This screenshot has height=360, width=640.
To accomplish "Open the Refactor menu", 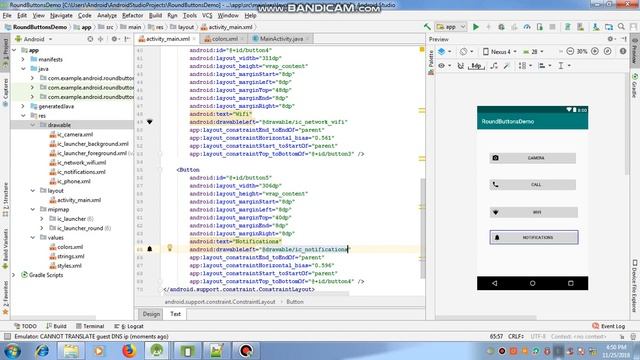I will tap(133, 16).
